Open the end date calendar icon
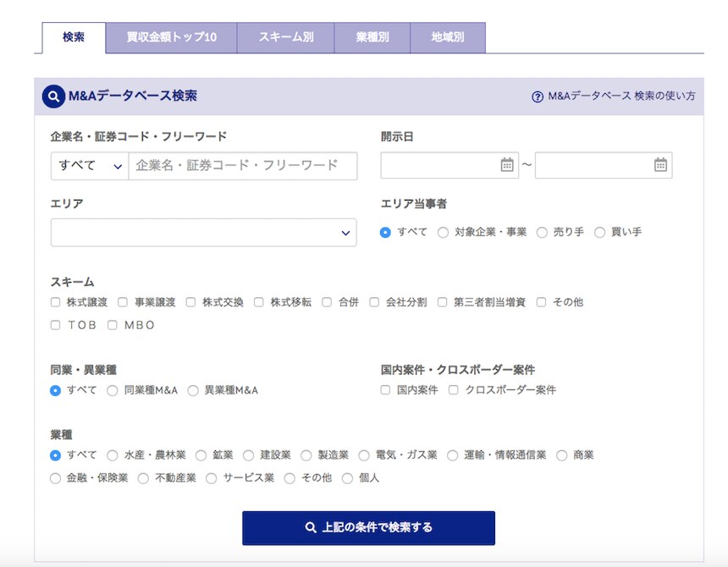 (660, 165)
